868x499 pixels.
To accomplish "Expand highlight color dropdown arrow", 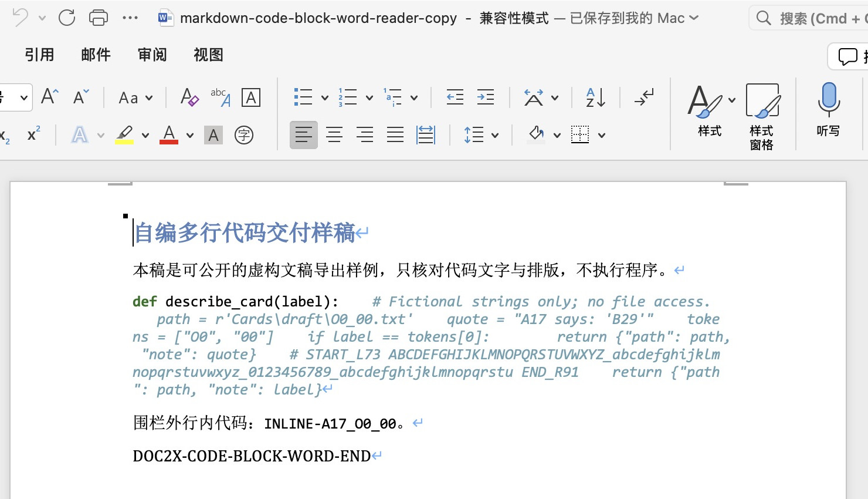I will point(145,136).
